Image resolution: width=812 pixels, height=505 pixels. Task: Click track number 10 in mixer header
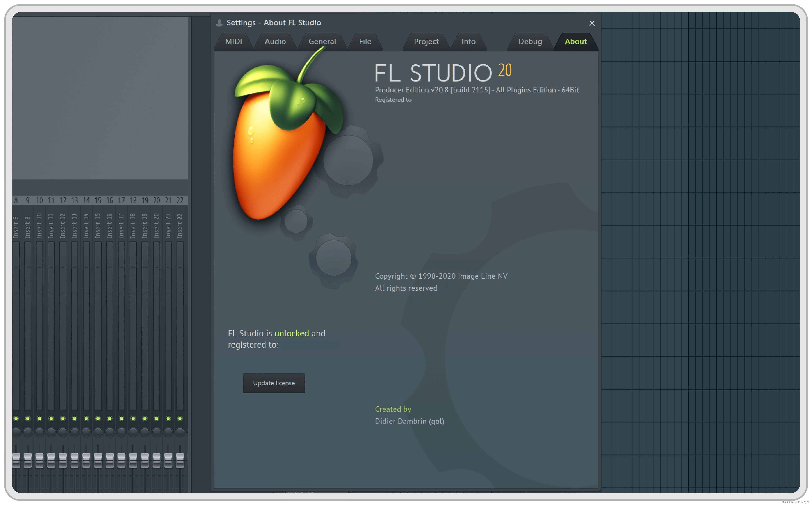(39, 200)
